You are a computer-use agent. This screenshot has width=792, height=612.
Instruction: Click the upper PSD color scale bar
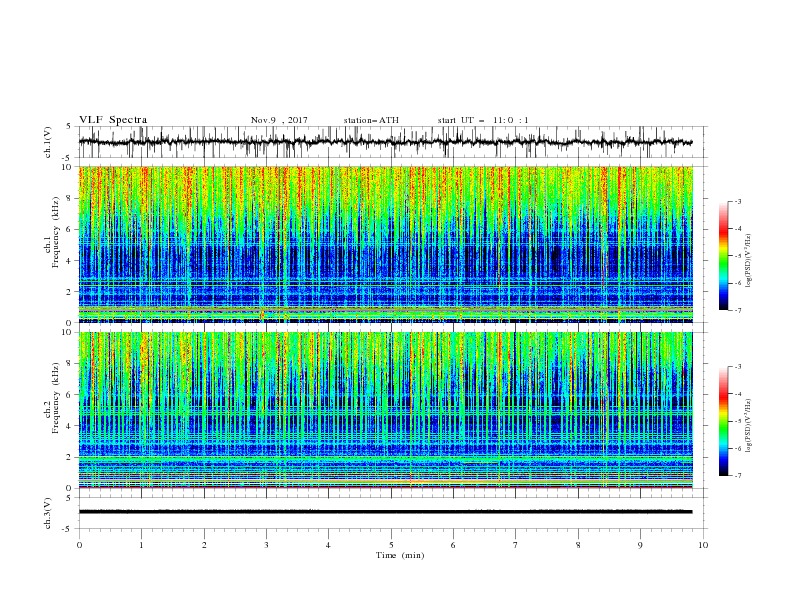[x=723, y=256]
